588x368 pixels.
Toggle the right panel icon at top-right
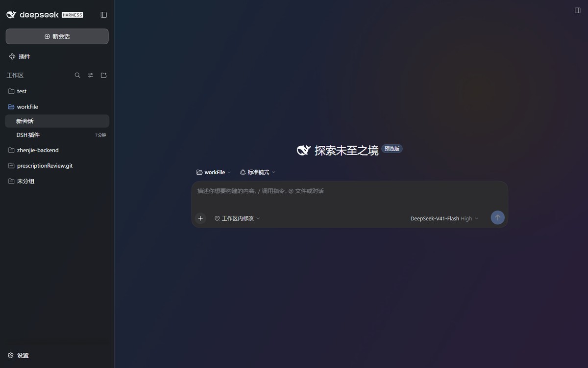577,10
